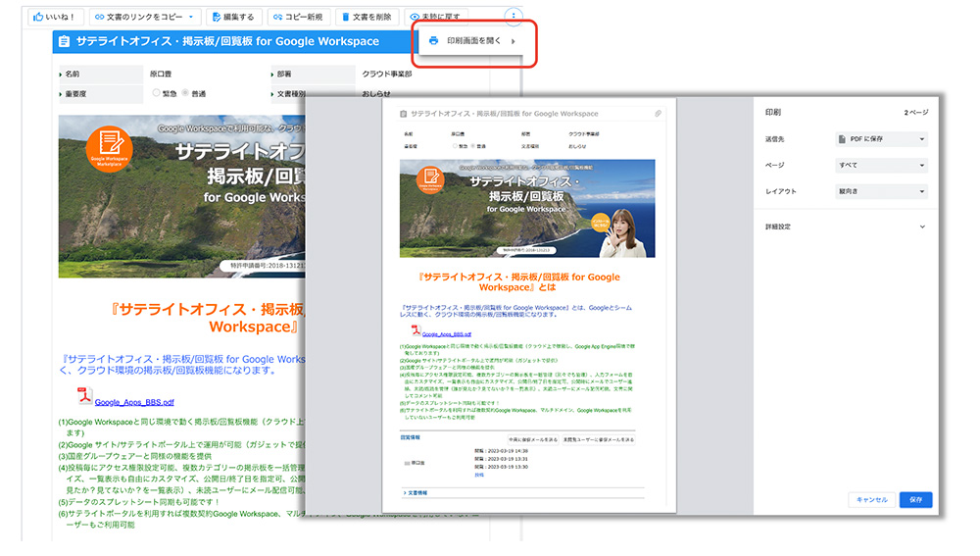Click 編集する to edit the document
Viewport: 980px width, 556px height.
pos(233,17)
